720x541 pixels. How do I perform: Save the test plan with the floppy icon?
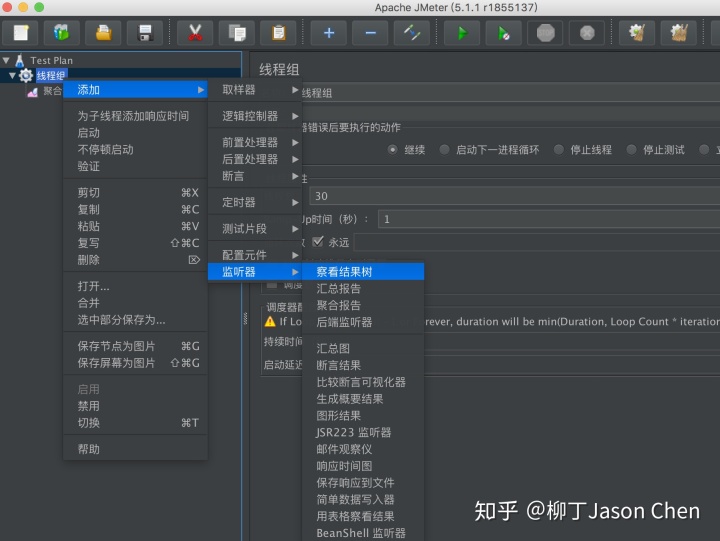145,33
